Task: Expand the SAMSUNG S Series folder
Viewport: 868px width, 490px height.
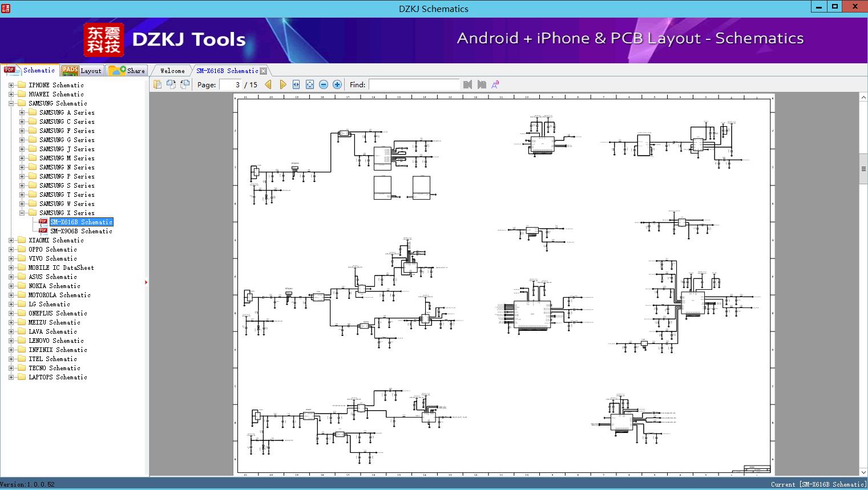Action: click(22, 185)
